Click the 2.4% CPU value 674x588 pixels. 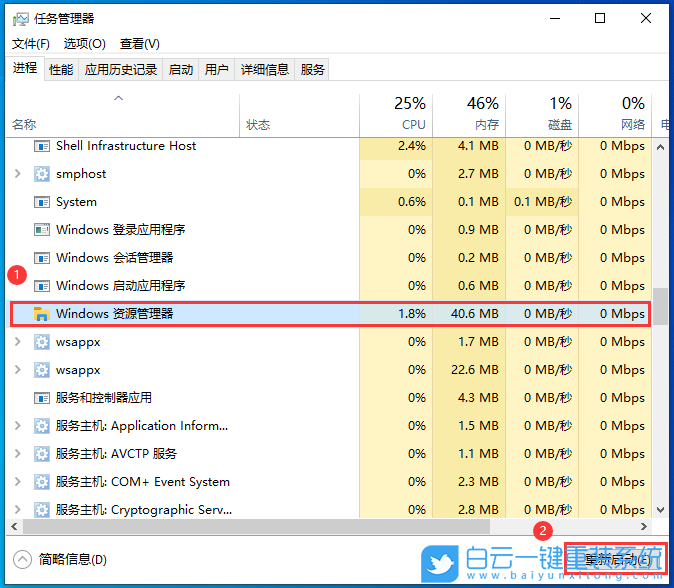click(x=412, y=146)
